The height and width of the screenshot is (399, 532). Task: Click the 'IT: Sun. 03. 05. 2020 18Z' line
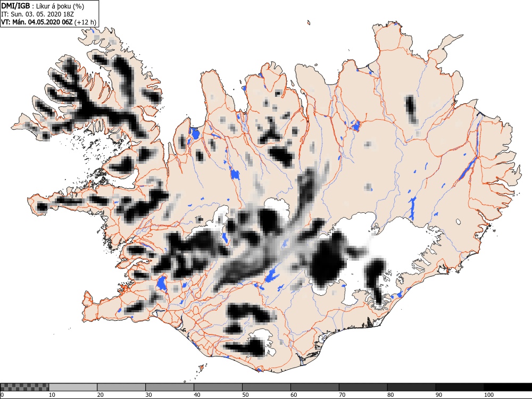tap(37, 14)
